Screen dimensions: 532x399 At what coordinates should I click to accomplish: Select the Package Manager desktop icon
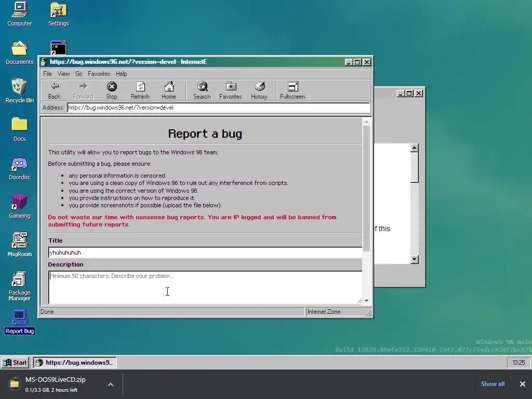20,286
